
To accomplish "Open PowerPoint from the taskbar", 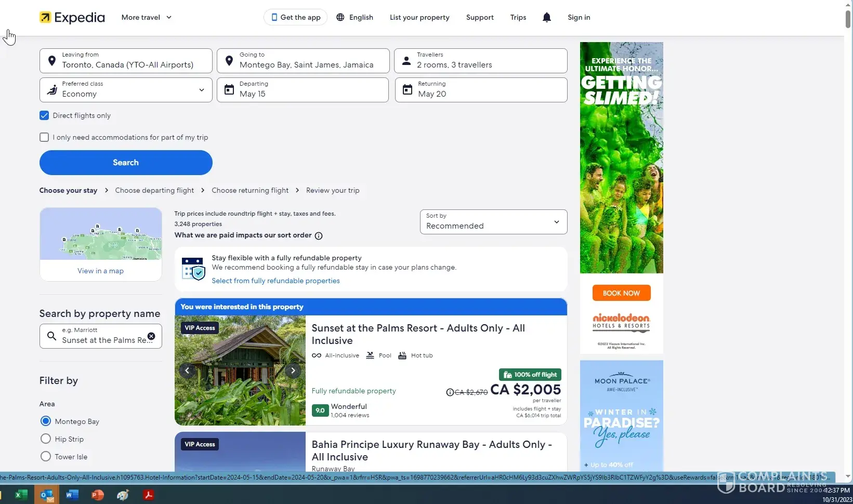I will tap(97, 495).
